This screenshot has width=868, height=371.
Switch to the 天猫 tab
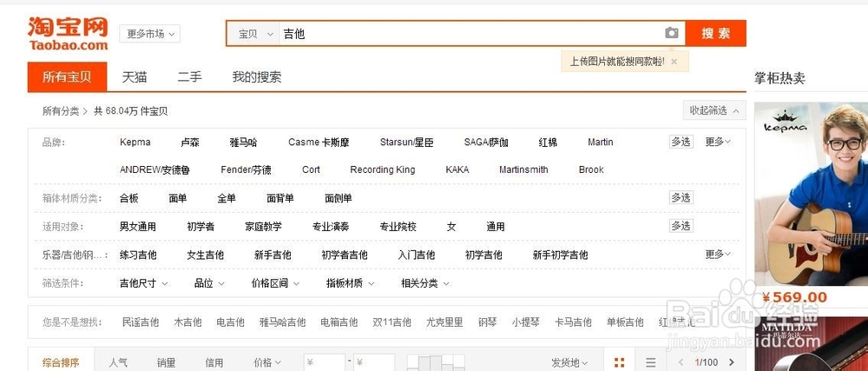click(x=135, y=77)
